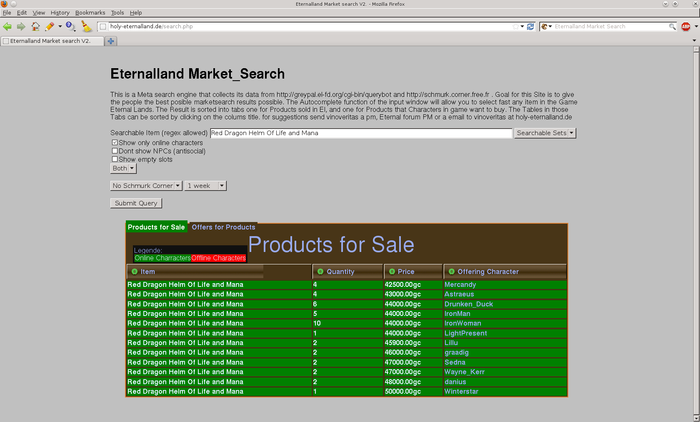Open the File menu
The height and width of the screenshot is (422, 700).
tap(7, 13)
